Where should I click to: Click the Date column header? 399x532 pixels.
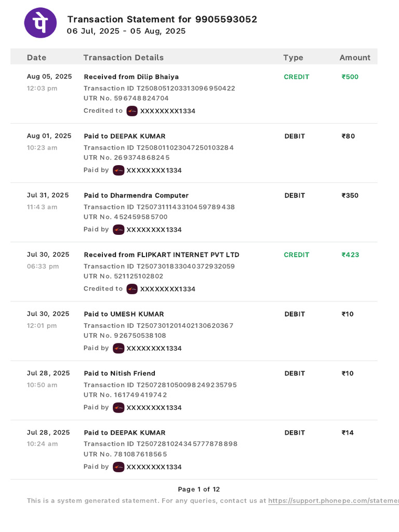[x=36, y=58]
